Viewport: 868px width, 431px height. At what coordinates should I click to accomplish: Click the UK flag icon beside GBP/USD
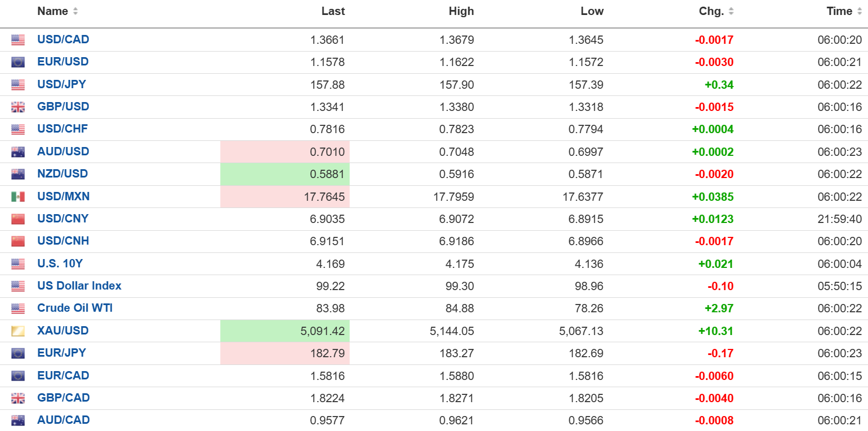[18, 107]
